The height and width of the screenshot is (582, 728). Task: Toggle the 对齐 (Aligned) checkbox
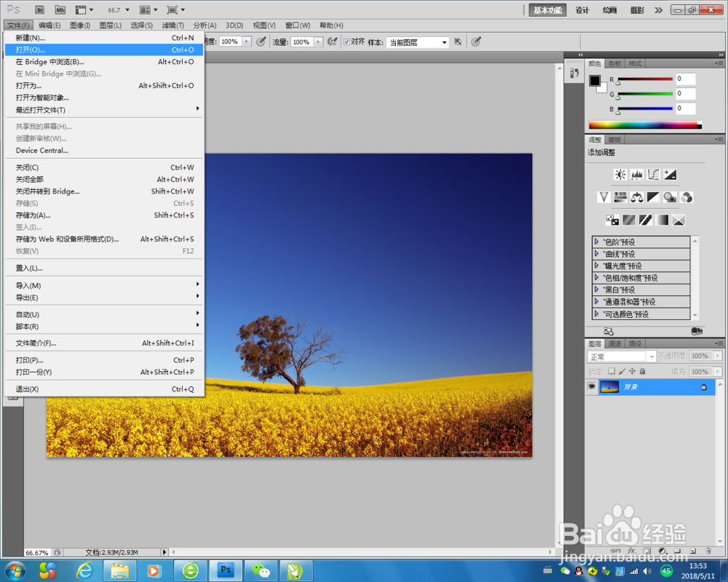click(347, 41)
